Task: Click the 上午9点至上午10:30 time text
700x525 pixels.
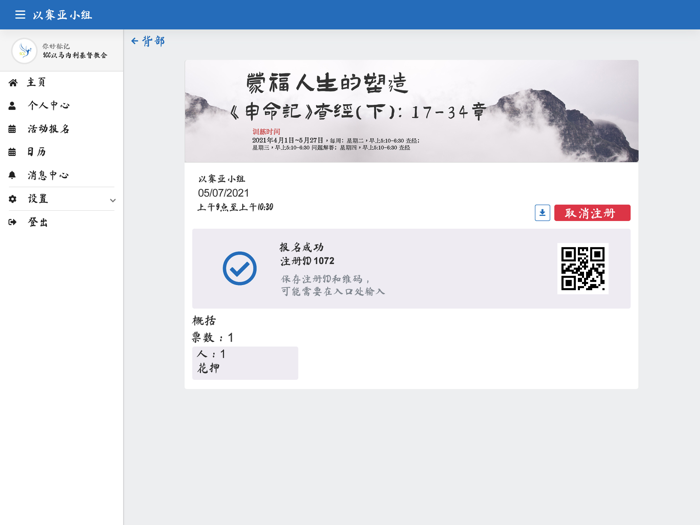Action: [x=235, y=207]
